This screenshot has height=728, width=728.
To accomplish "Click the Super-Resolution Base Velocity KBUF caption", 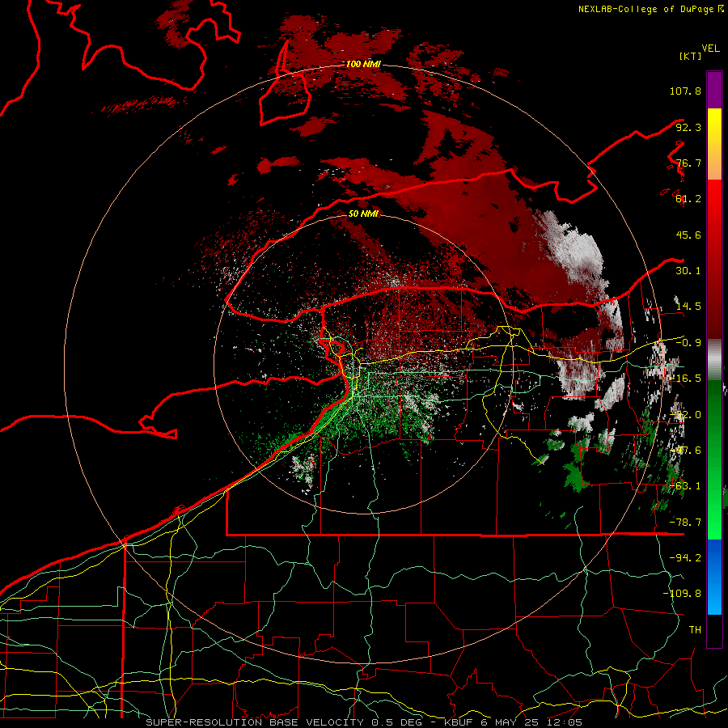I will (364, 722).
